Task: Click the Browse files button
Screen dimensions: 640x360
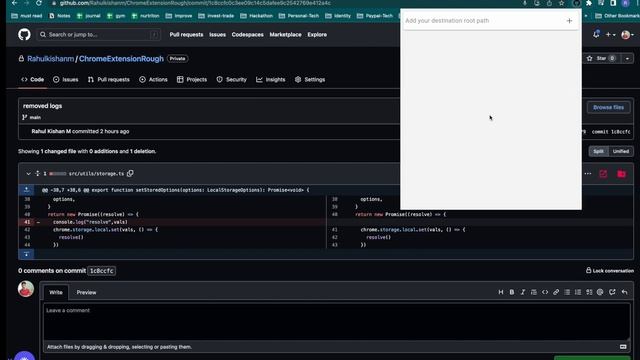Action: [x=608, y=107]
